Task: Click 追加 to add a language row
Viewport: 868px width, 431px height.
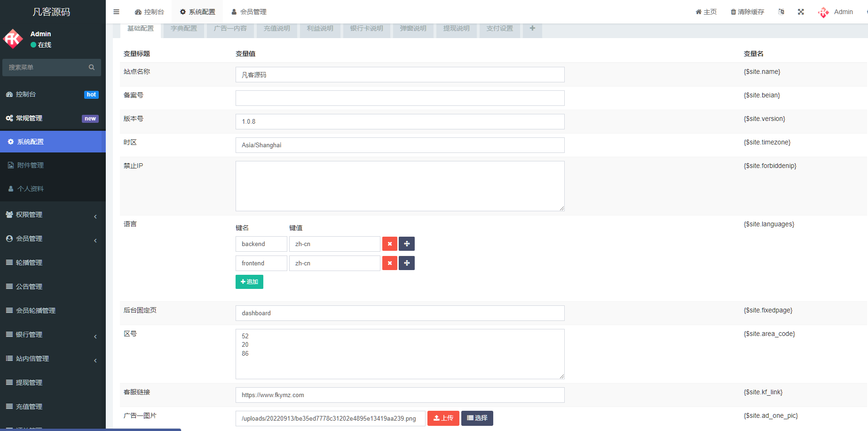Action: [249, 281]
